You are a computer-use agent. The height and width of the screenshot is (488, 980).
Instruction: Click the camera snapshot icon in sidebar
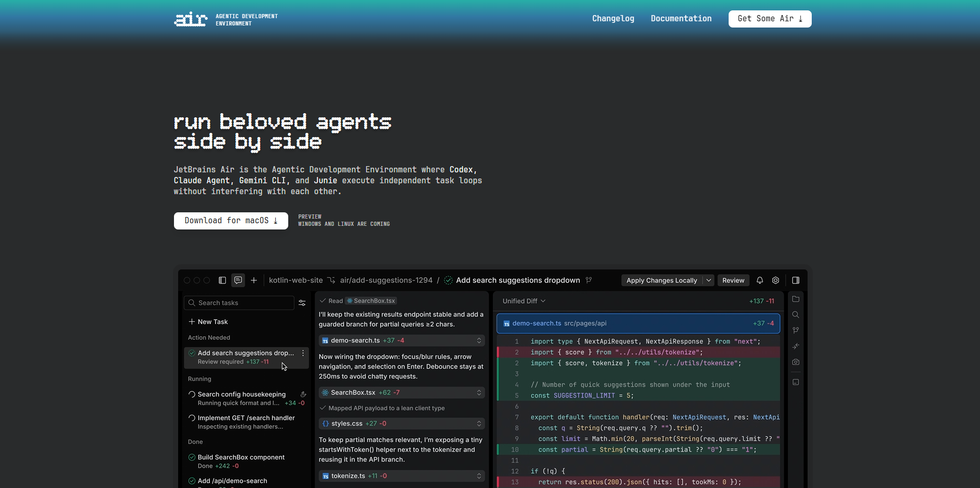click(x=796, y=362)
